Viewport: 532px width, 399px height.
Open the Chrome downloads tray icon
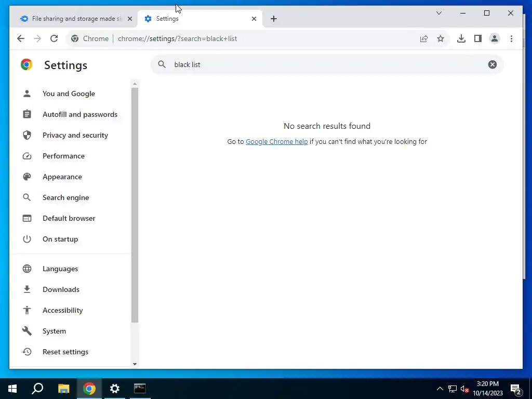click(x=461, y=38)
